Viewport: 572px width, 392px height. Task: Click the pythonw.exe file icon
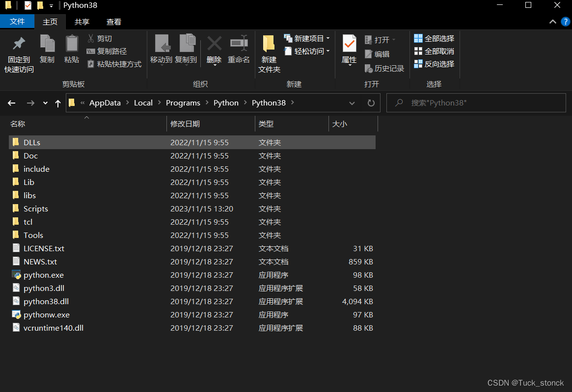click(16, 314)
